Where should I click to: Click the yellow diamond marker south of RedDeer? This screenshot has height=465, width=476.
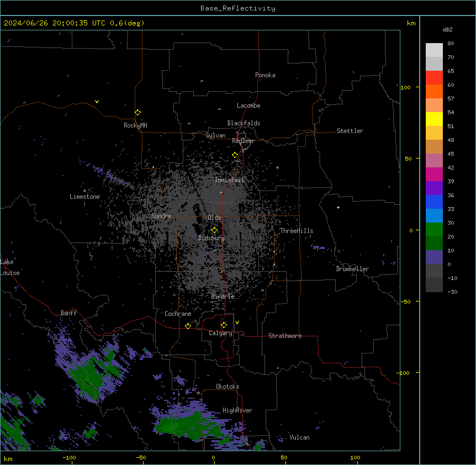coord(235,155)
